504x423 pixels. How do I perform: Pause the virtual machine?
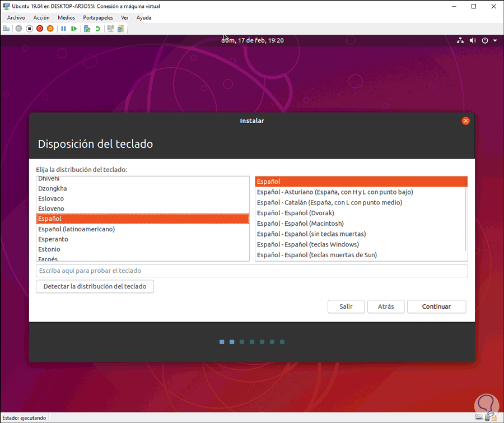64,29
